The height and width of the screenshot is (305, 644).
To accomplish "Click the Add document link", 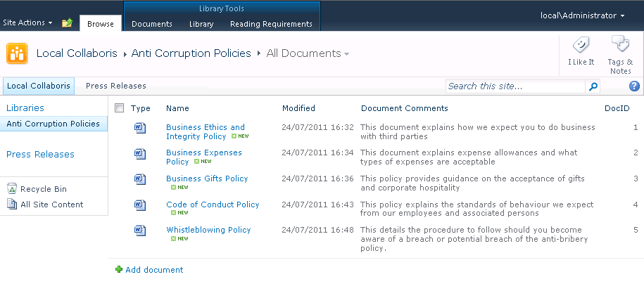I will tap(153, 270).
